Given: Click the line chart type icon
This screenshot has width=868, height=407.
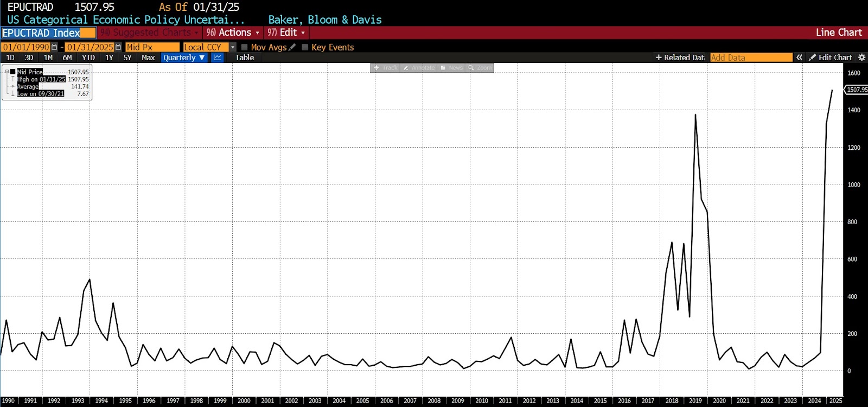Looking at the screenshot, I should coord(218,58).
